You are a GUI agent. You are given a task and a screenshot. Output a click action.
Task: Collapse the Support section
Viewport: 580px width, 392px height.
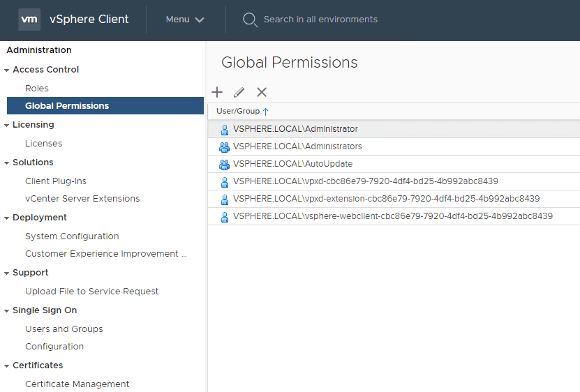point(7,273)
